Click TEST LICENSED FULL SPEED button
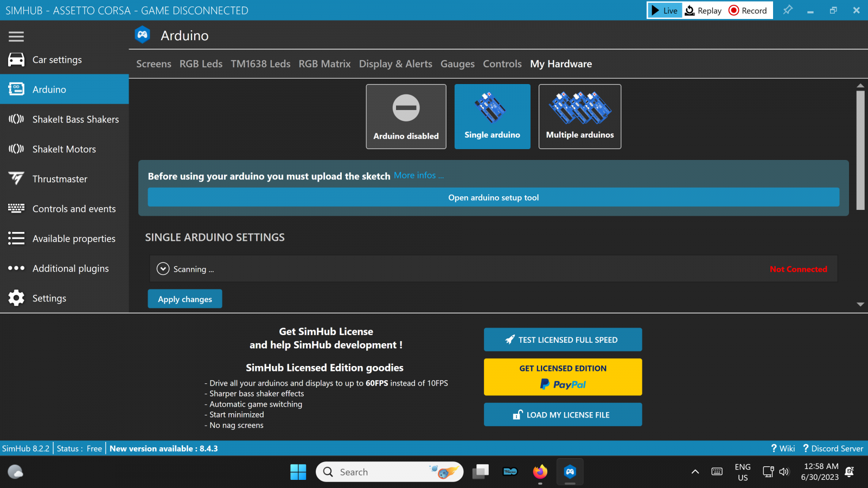Viewport: 868px width, 488px height. click(563, 339)
